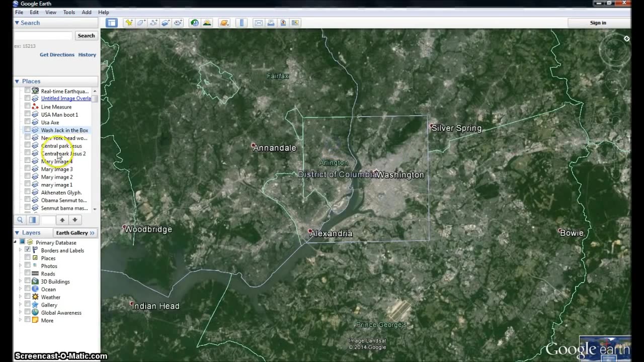Click the Places list scroll down arrow

click(95, 209)
